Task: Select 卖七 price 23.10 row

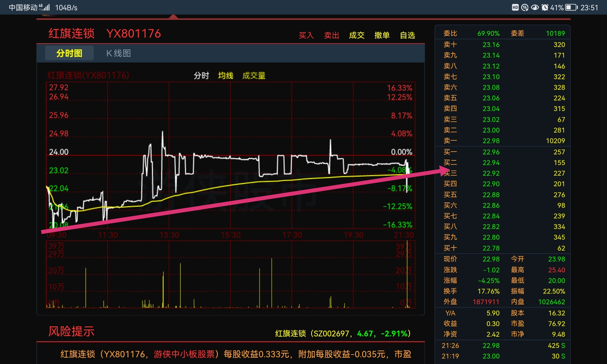Action: [x=503, y=77]
